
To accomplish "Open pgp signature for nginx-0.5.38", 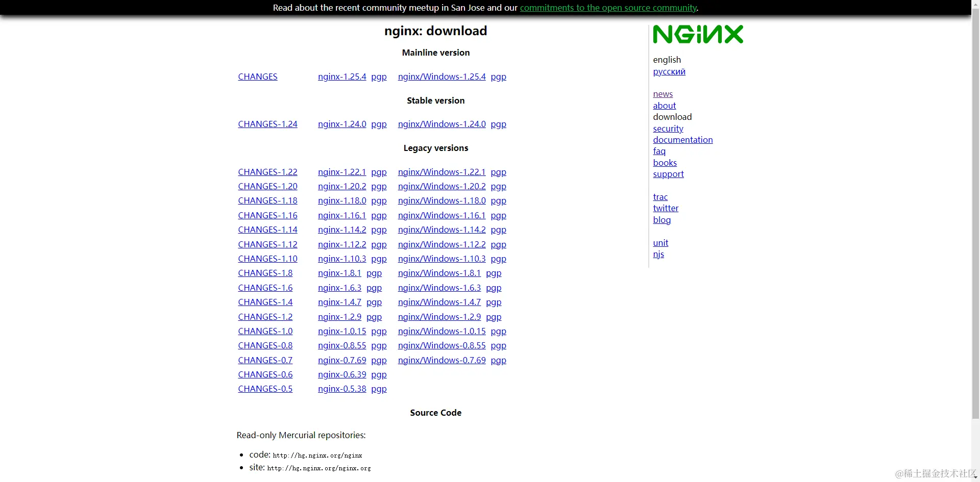I will click(x=379, y=389).
